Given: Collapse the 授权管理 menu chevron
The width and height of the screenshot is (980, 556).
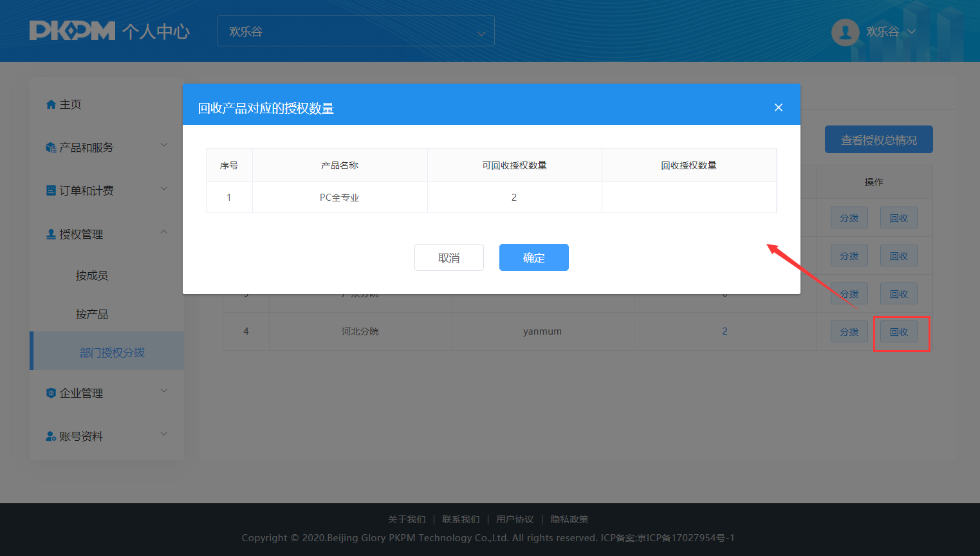Looking at the screenshot, I should pyautogui.click(x=163, y=232).
